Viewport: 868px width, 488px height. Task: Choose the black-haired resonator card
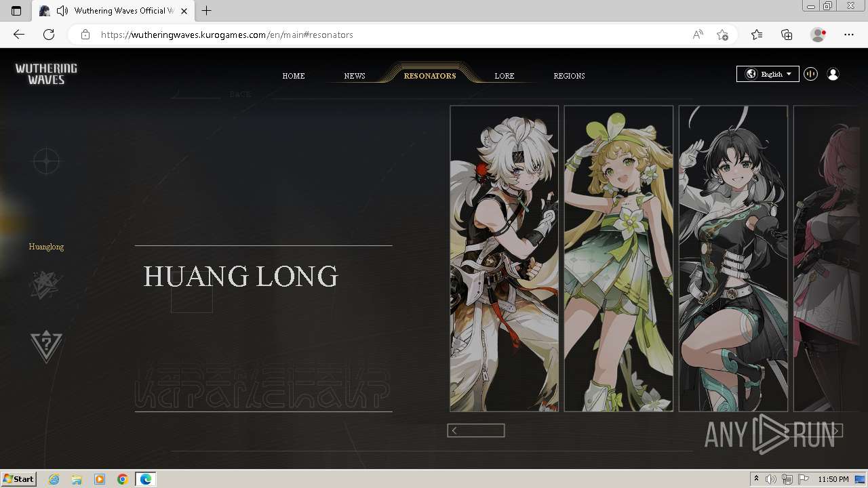point(733,258)
